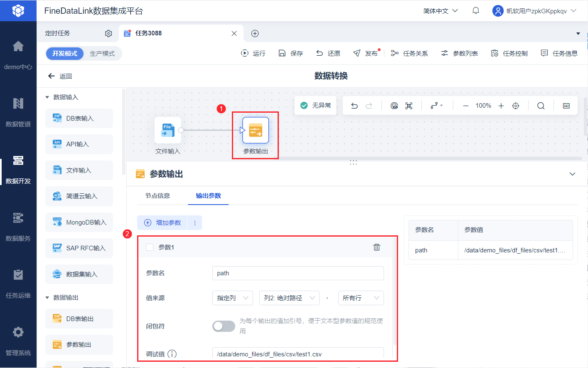Viewport: 588px width, 368px height.
Task: Zoom out the canvas with minus
Action: pyautogui.click(x=466, y=106)
